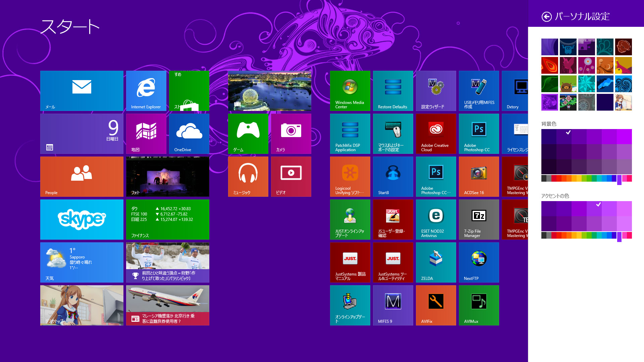
Task: Select the teal star background pattern
Action: (x=587, y=84)
